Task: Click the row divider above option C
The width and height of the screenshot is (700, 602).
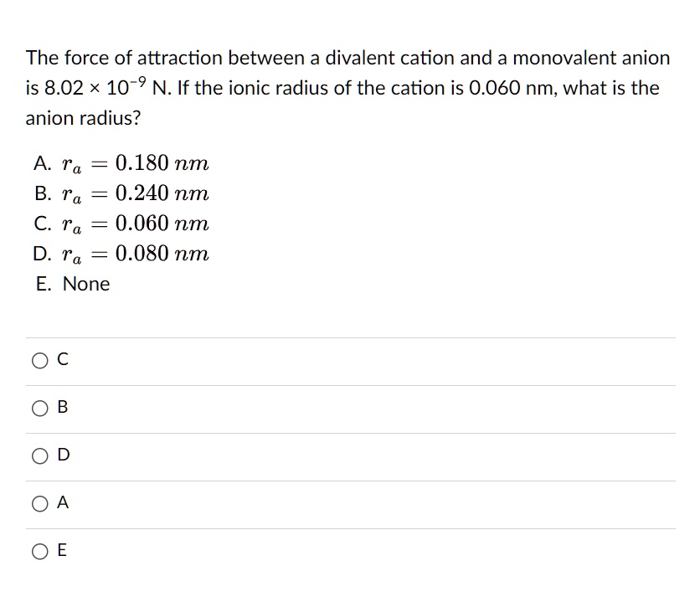Action: pos(350,336)
